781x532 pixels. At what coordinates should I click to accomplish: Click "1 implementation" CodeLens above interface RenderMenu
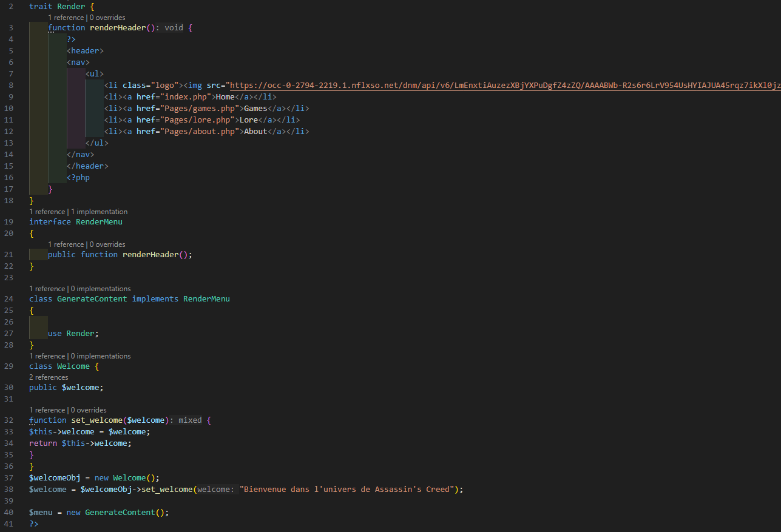pos(99,212)
